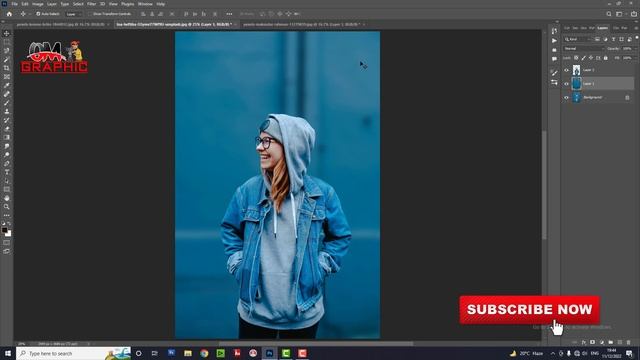Select the Path Selection tool
Screen dimensions: 640x360
(x=7, y=181)
